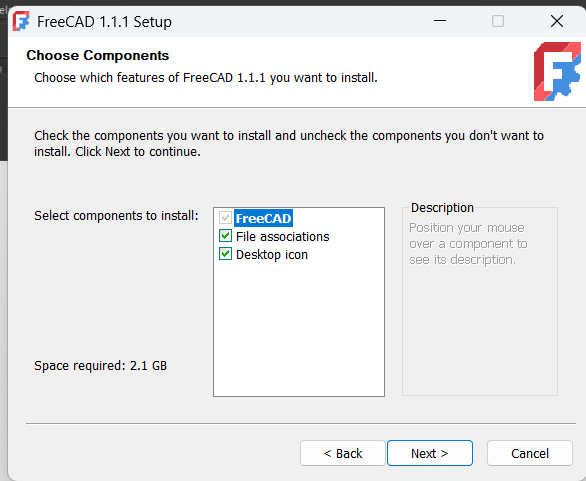Minimize the FreeCAD Setup window
The image size is (586, 481).
coord(440,21)
